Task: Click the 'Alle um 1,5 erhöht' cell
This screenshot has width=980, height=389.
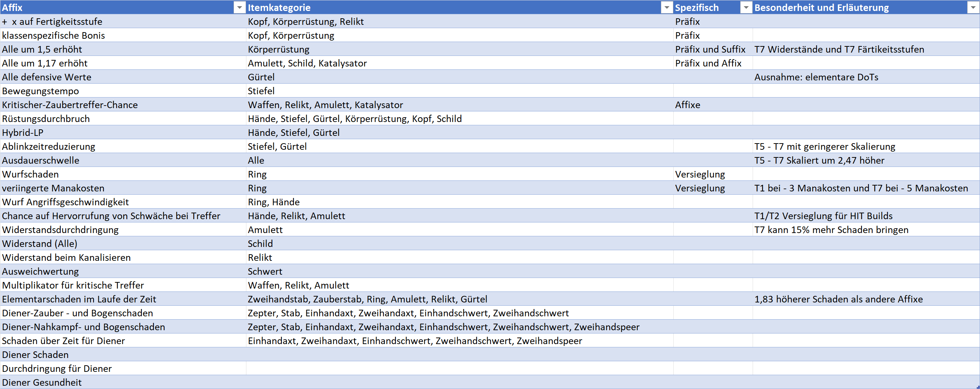Action: [123, 49]
